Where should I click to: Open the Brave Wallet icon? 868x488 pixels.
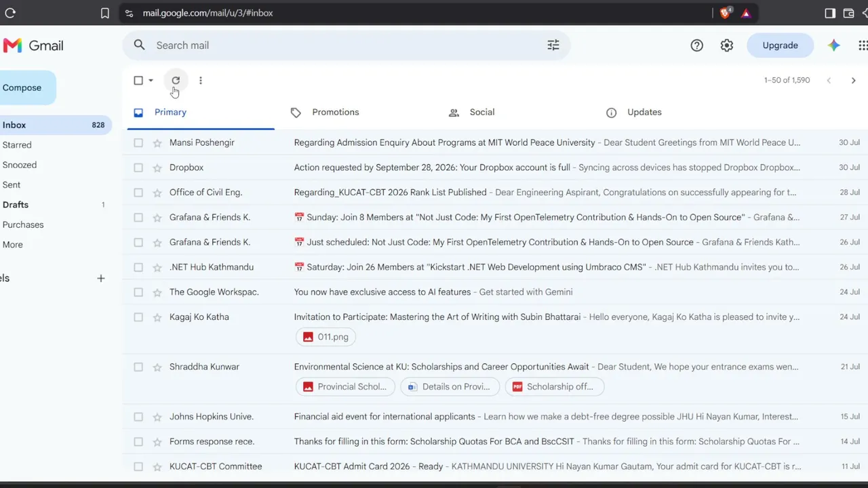849,13
